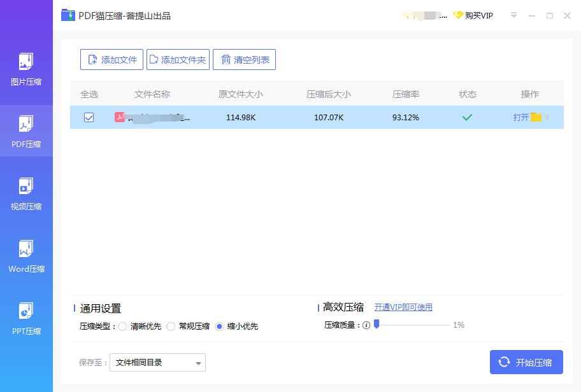Open the 视频压缩 video compression section

(26, 194)
